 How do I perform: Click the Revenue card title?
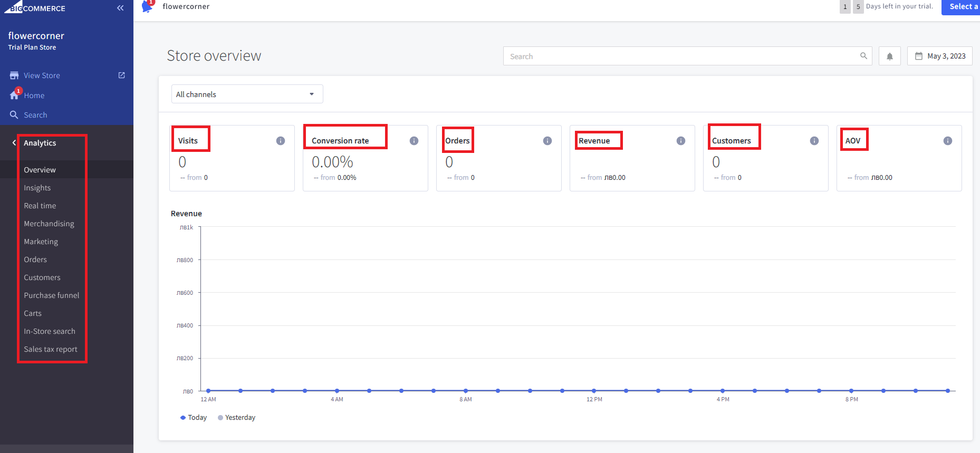click(594, 140)
